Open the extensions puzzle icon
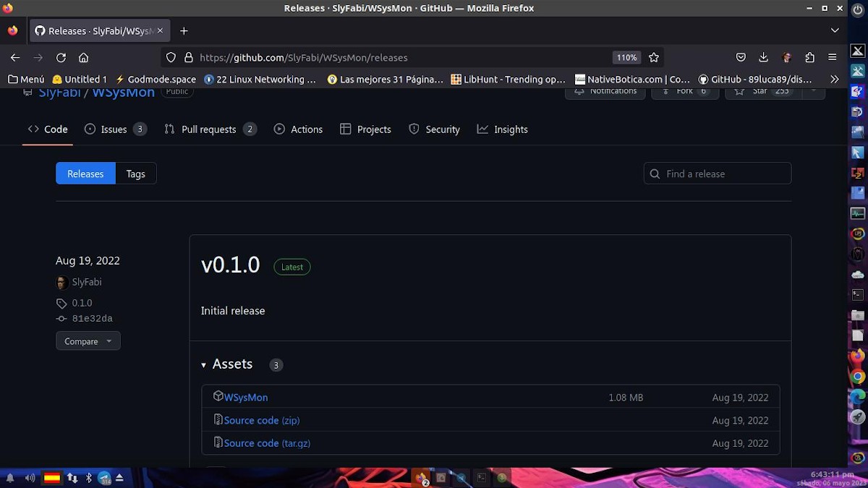 809,57
